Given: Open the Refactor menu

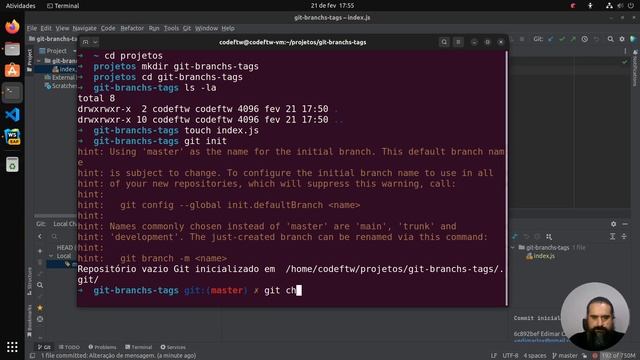Looking at the screenshot, I should coord(132,28).
